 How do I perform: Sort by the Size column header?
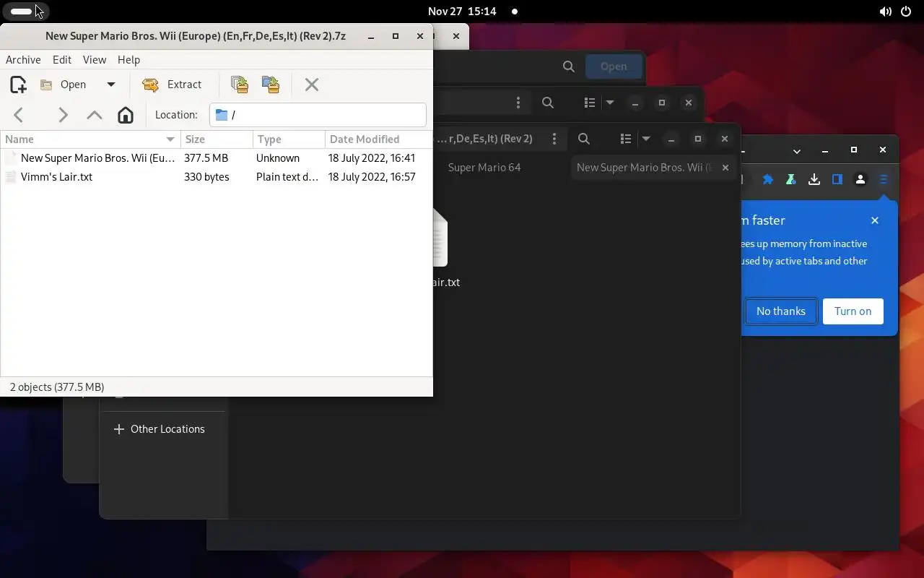tap(217, 139)
